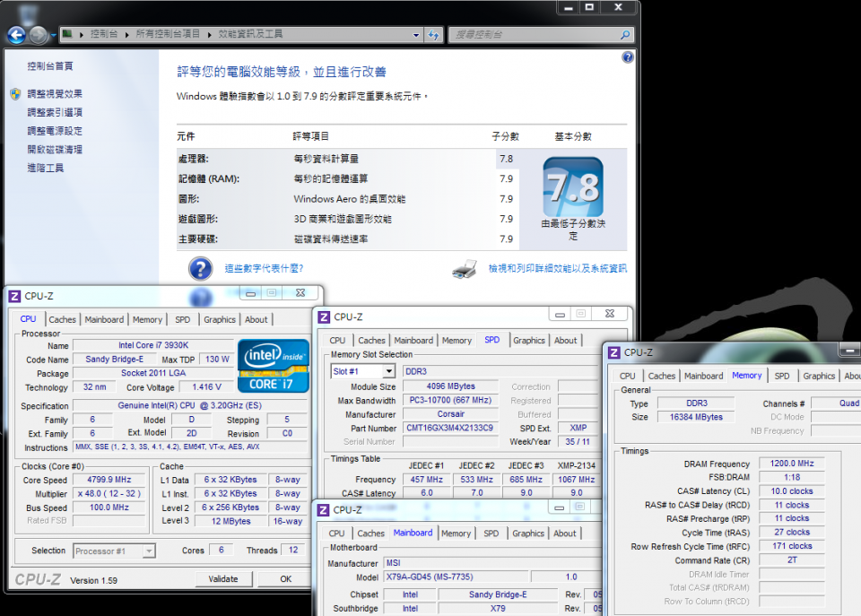Screen dimensions: 861x616
Task: Click the forward navigation arrow
Action: pyautogui.click(x=38, y=34)
